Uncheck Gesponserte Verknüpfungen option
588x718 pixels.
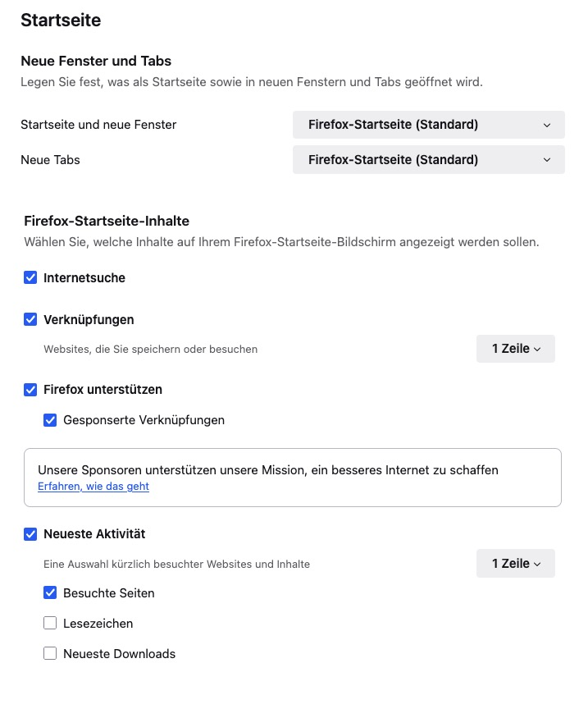[50, 420]
